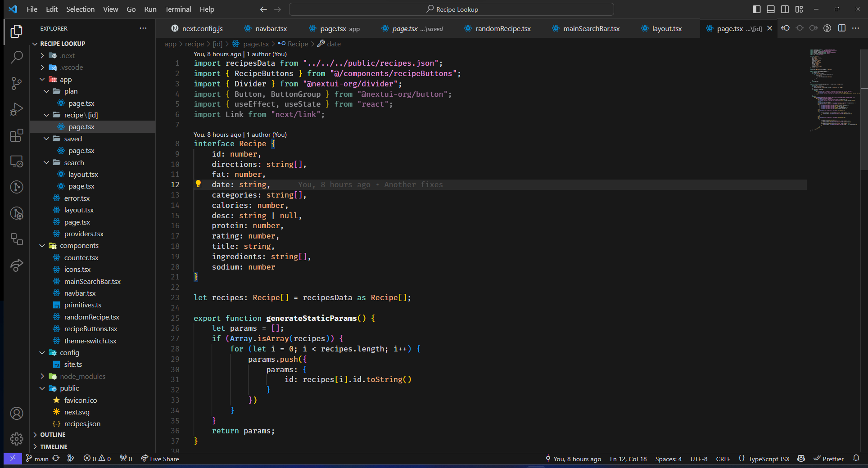Collapse the components folder
868x468 pixels.
point(79,246)
